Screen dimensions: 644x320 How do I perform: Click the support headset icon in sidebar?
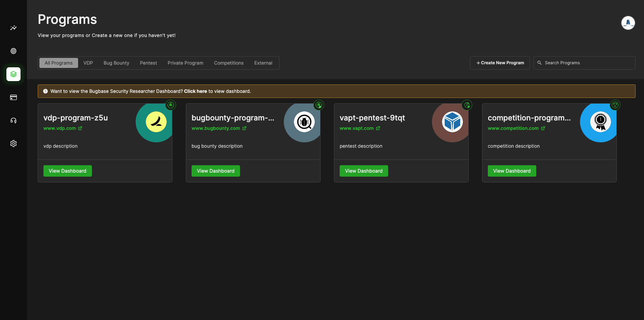tap(13, 120)
